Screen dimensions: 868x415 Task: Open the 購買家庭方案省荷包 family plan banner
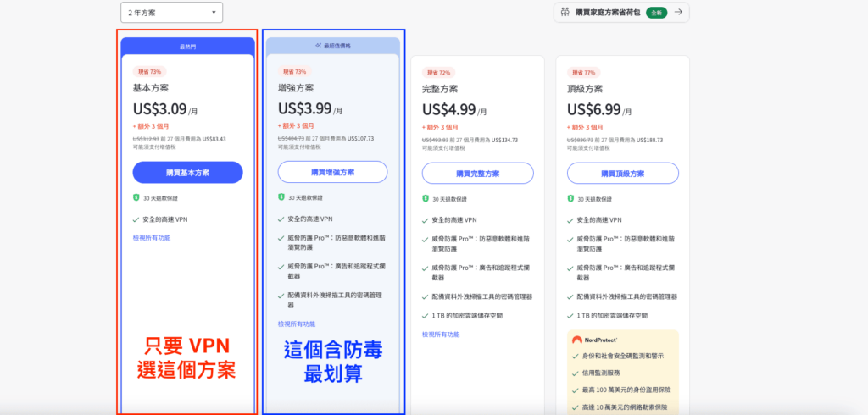621,12
